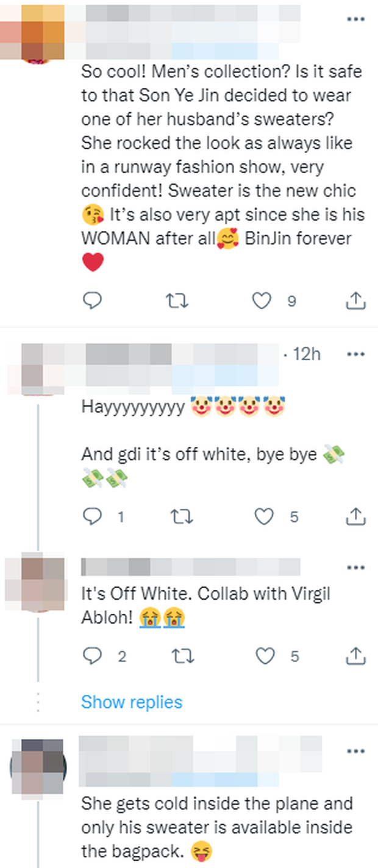
Task: Open the bagpack tweet author's profile picture
Action: click(x=42, y=767)
